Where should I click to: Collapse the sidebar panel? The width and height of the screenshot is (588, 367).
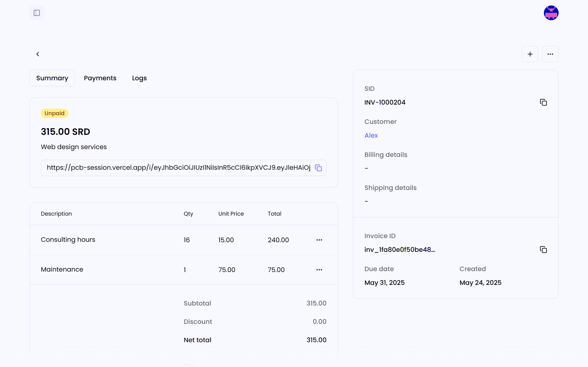[37, 13]
